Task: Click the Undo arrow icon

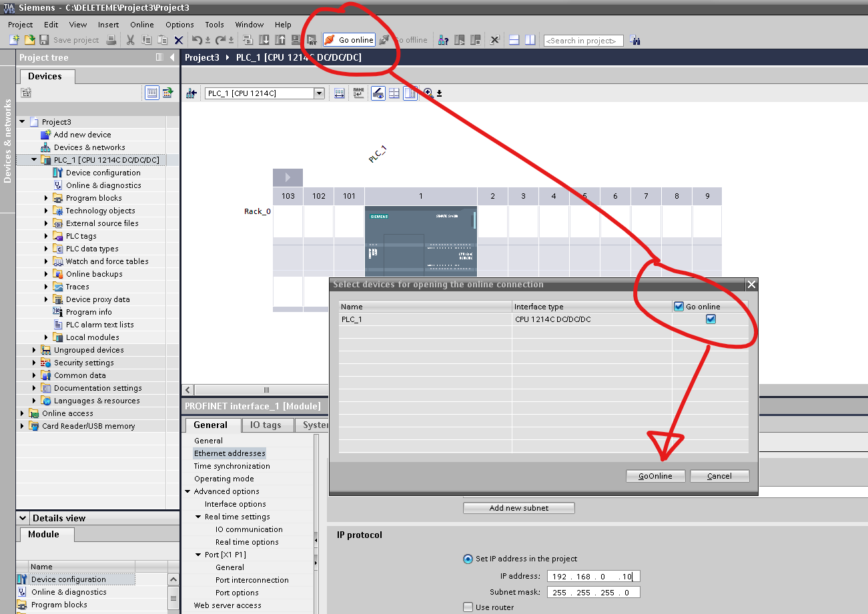Action: point(197,40)
